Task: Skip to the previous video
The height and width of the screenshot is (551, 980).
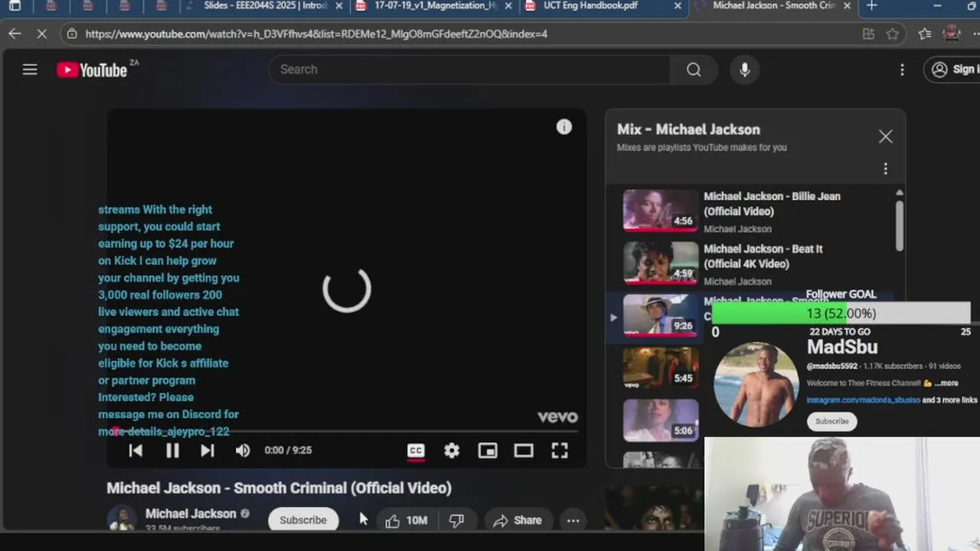Action: point(136,451)
